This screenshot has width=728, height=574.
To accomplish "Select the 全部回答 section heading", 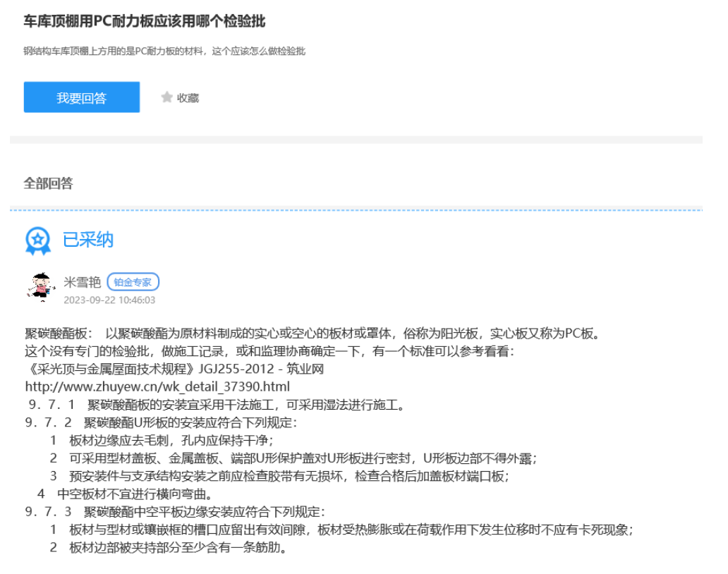I will [48, 183].
